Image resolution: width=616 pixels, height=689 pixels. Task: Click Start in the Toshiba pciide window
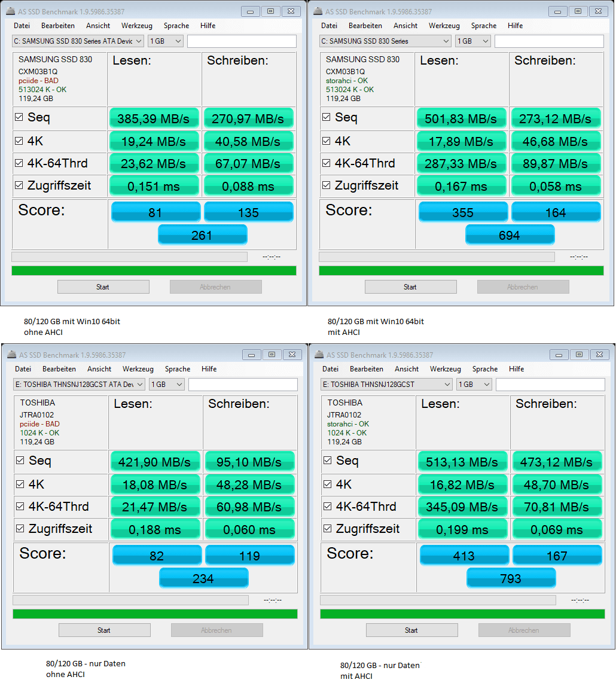tap(105, 630)
